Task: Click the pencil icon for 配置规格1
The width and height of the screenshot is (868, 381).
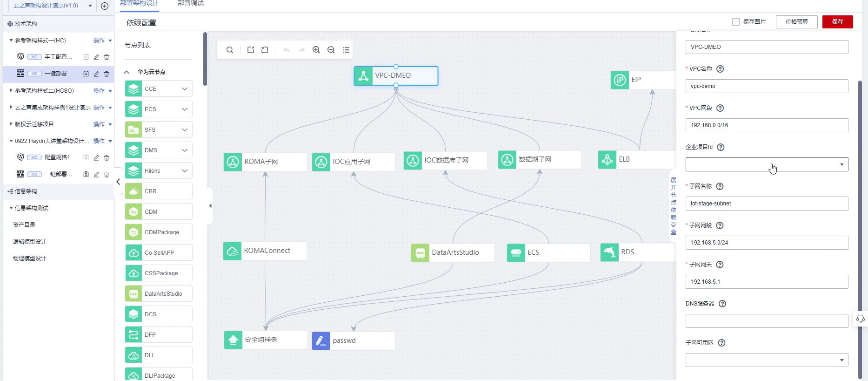Action: point(96,157)
